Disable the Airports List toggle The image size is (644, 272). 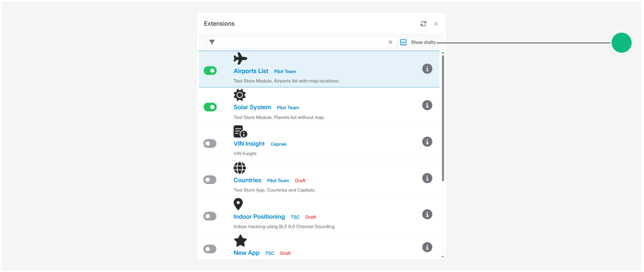[210, 70]
